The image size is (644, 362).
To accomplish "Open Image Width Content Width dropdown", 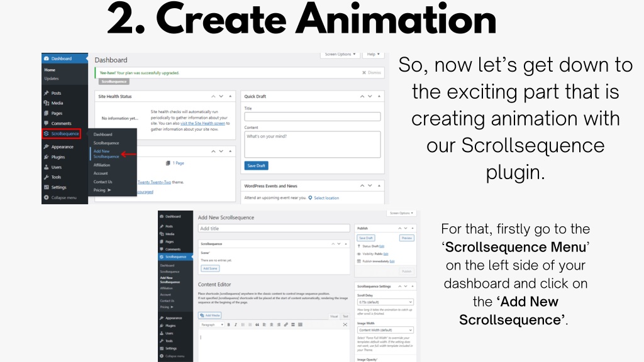I will [385, 330].
